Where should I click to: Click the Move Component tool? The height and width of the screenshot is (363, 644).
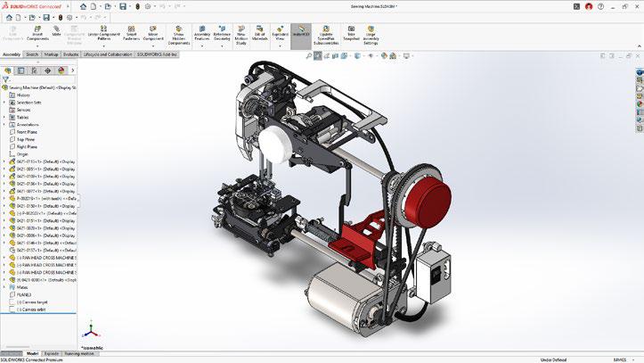pyautogui.click(x=154, y=33)
